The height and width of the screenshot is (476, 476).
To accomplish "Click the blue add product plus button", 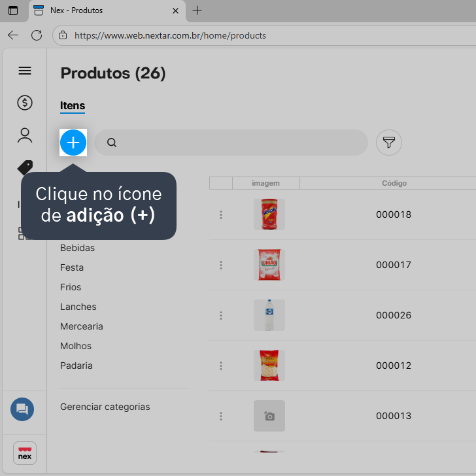I will click(x=73, y=143).
